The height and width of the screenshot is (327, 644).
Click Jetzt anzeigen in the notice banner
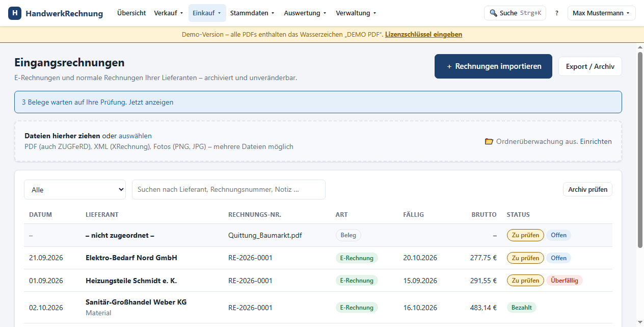tap(151, 102)
